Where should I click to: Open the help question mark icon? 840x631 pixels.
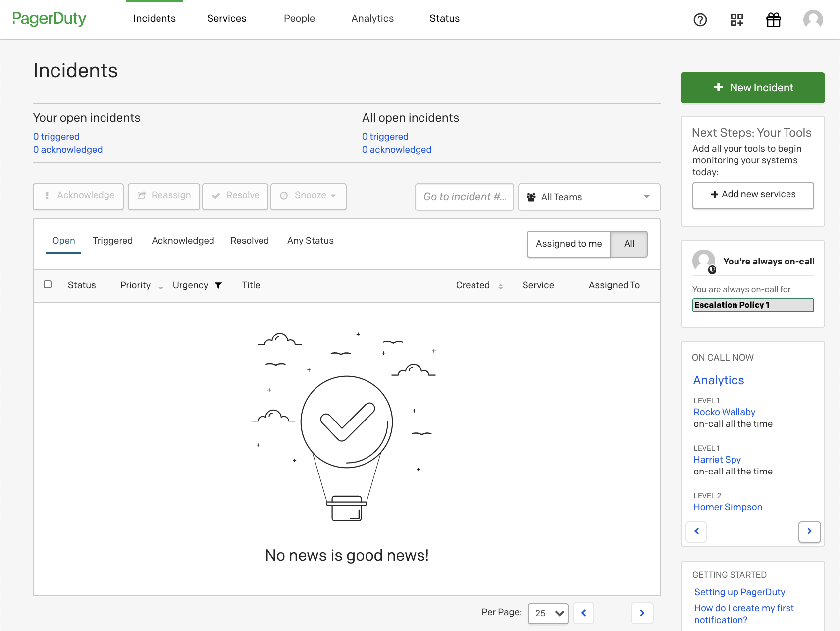click(x=700, y=20)
